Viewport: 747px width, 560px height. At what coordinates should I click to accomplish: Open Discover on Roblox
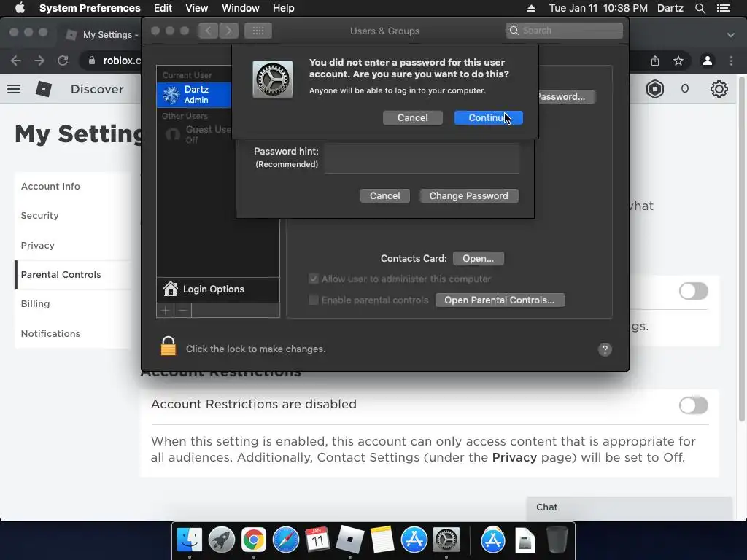[x=97, y=89]
